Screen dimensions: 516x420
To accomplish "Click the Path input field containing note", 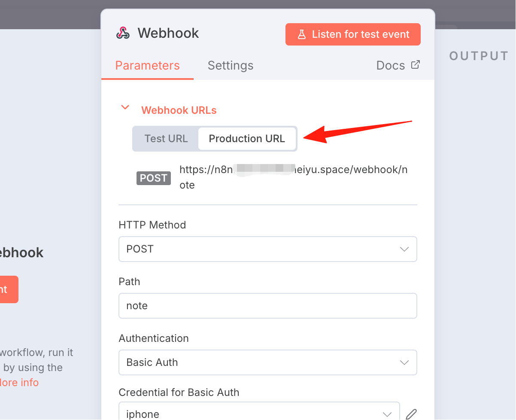I will tap(268, 306).
